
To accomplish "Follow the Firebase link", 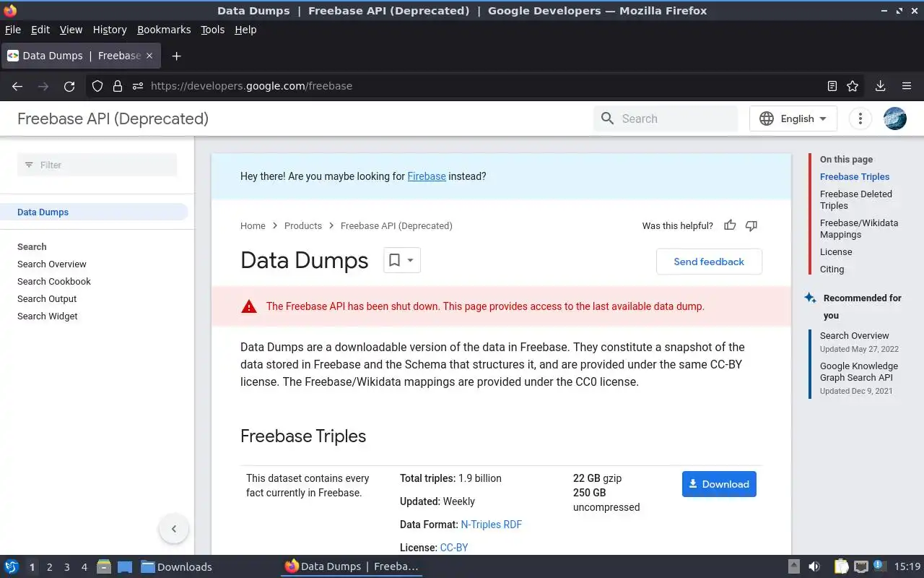I will point(427,176).
